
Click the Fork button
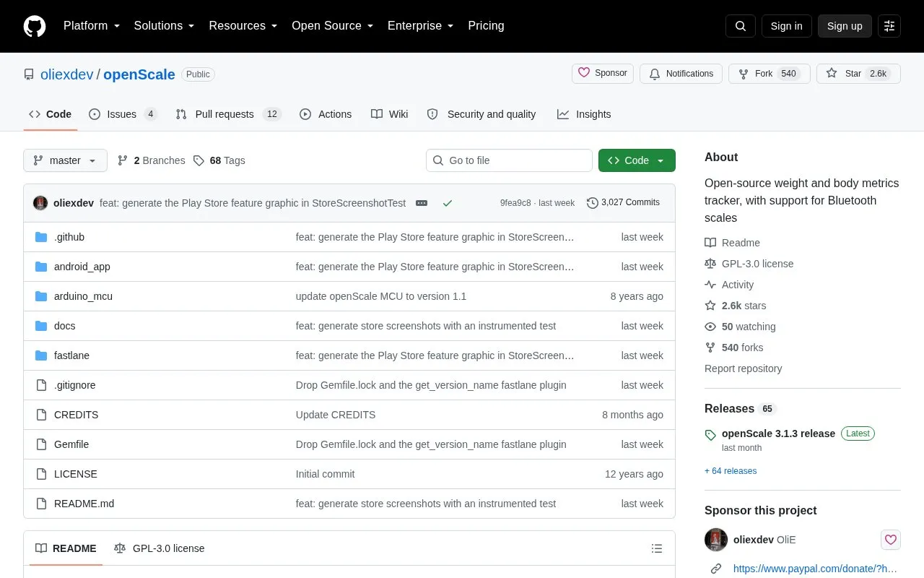(x=770, y=74)
